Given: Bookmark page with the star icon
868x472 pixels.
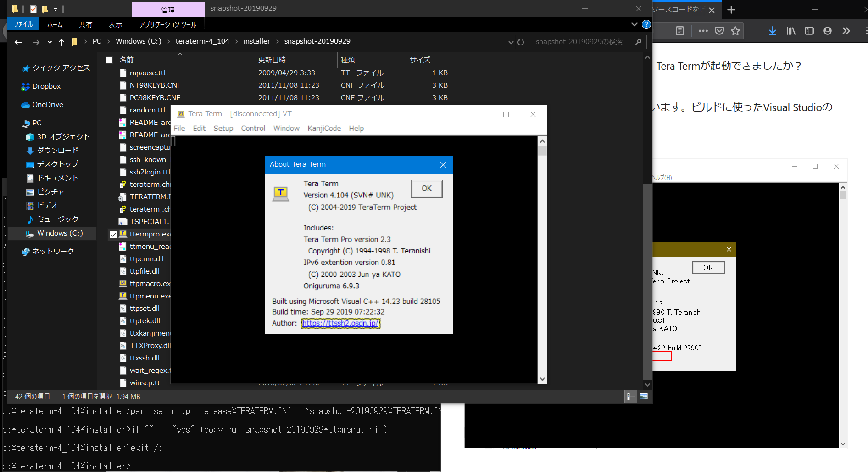Looking at the screenshot, I should 735,31.
